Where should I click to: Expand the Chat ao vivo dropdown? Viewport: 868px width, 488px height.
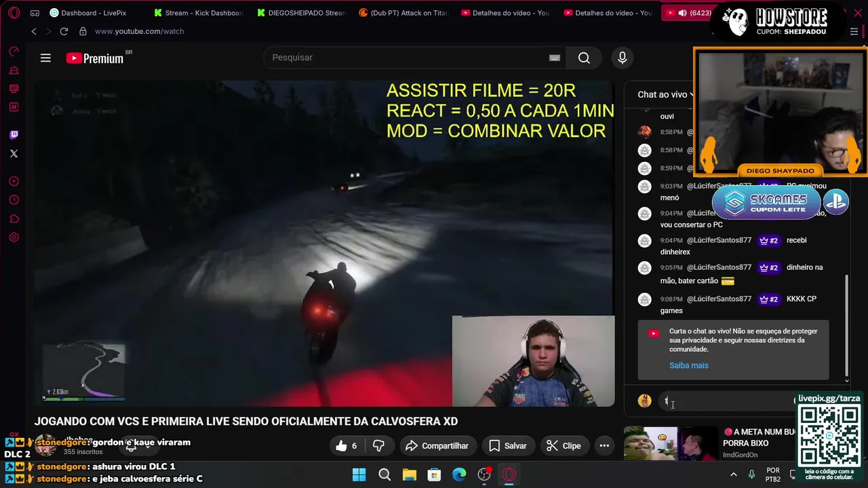point(667,95)
